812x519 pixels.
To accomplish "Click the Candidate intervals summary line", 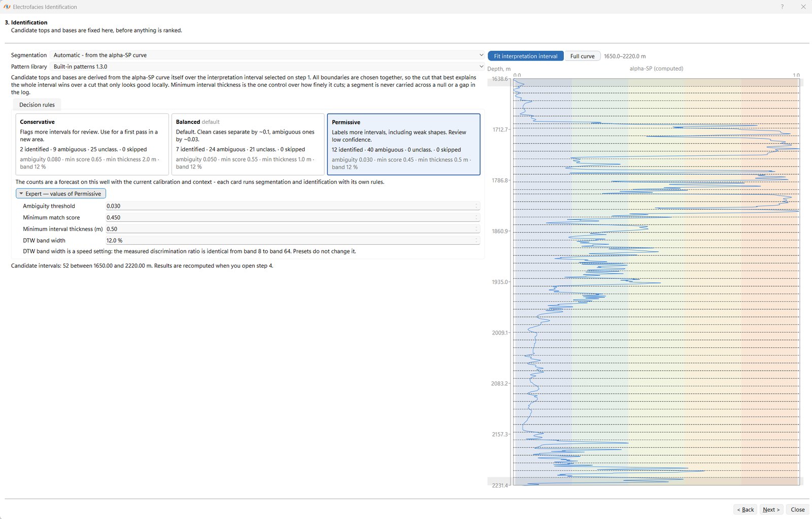I will click(142, 266).
